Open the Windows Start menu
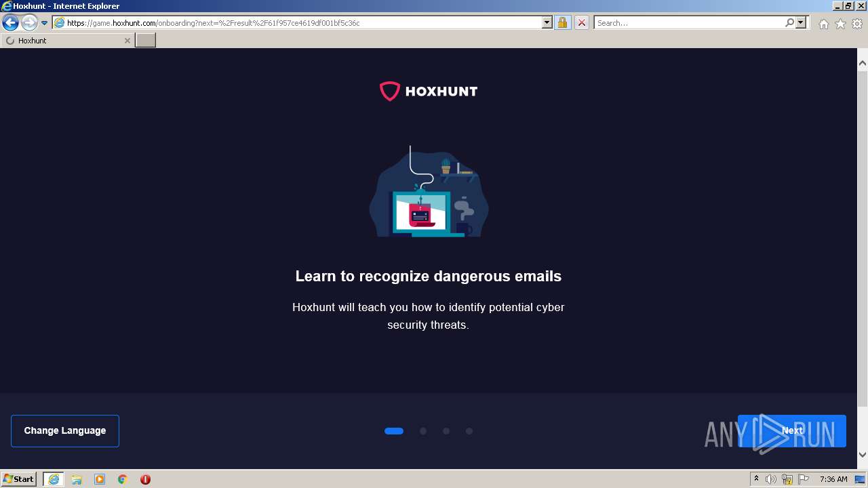 pos(19,479)
